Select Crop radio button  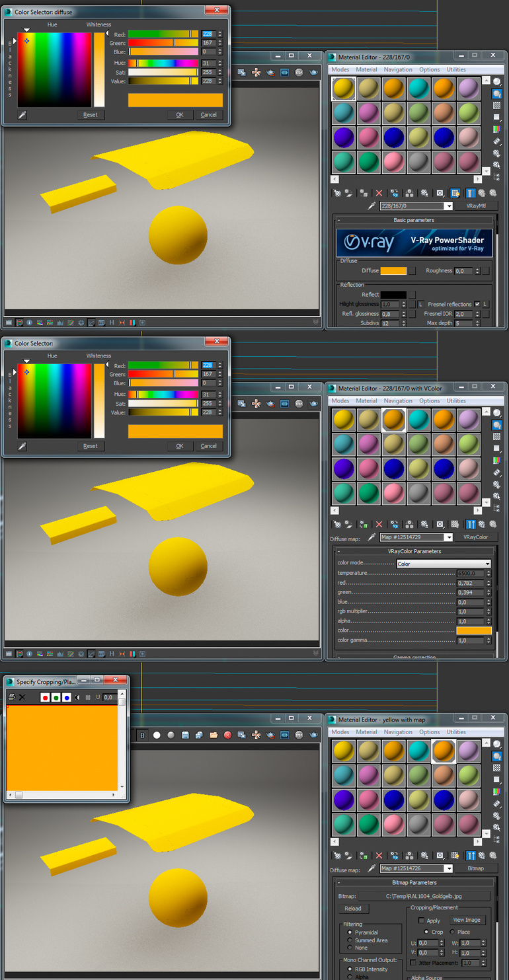[426, 932]
